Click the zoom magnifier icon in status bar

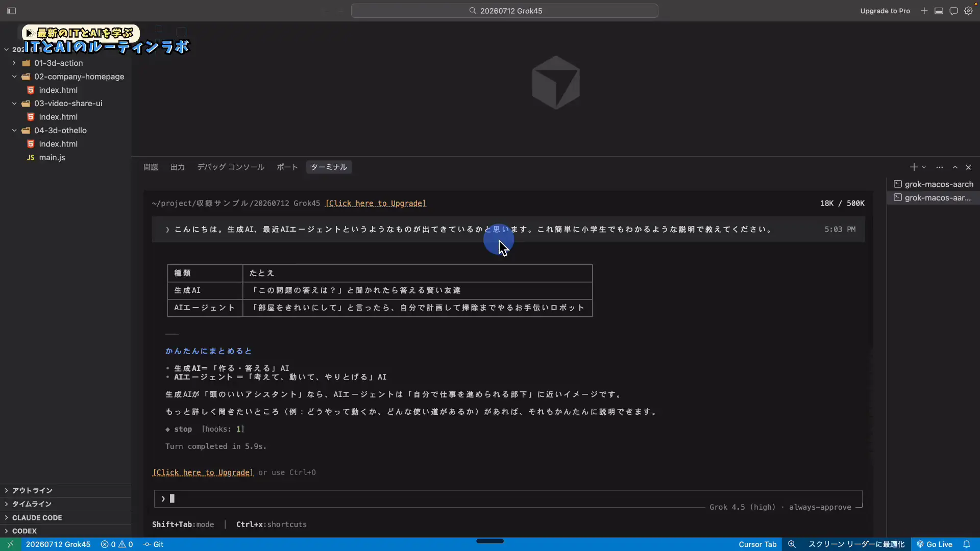792,544
